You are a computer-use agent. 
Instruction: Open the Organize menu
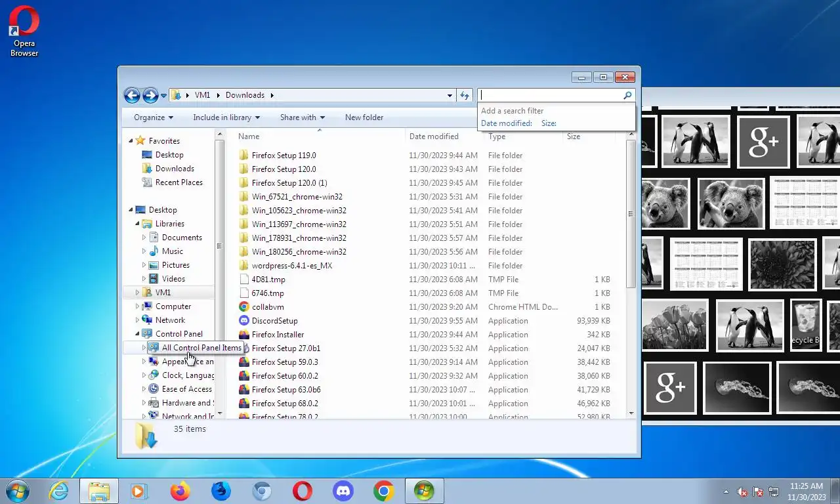click(154, 117)
